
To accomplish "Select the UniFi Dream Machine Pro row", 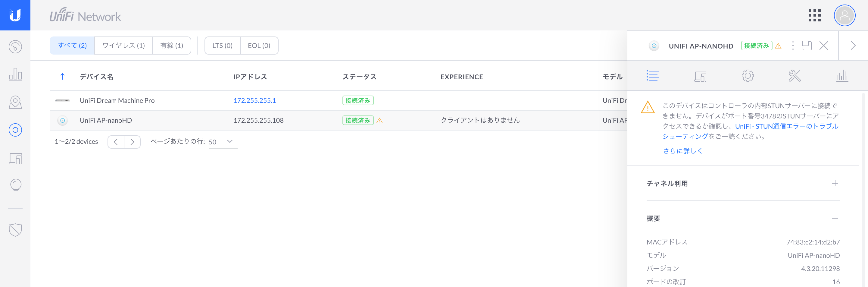I will (338, 100).
